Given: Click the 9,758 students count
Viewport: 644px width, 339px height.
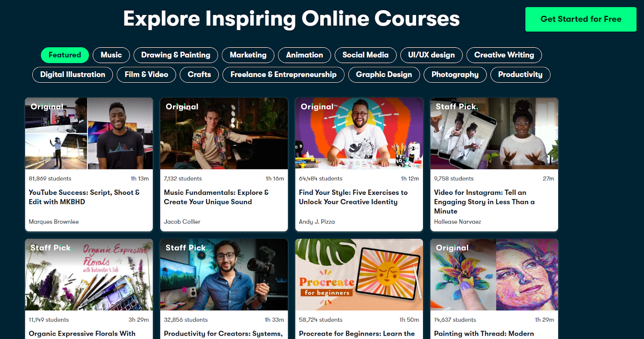Looking at the screenshot, I should (454, 179).
